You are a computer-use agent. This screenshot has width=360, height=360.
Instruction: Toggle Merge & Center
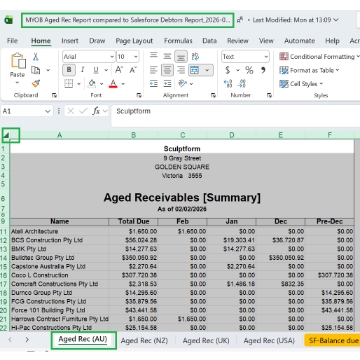pyautogui.click(x=194, y=70)
